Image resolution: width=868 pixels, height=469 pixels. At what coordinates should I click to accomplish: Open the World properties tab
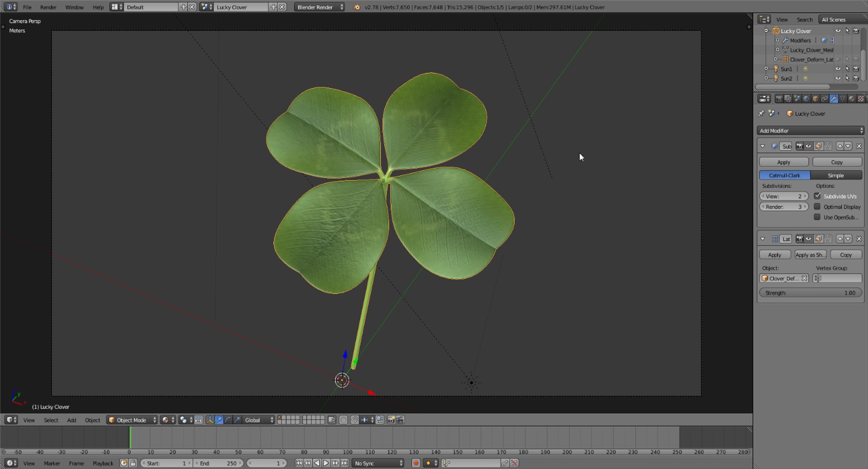[x=806, y=98]
